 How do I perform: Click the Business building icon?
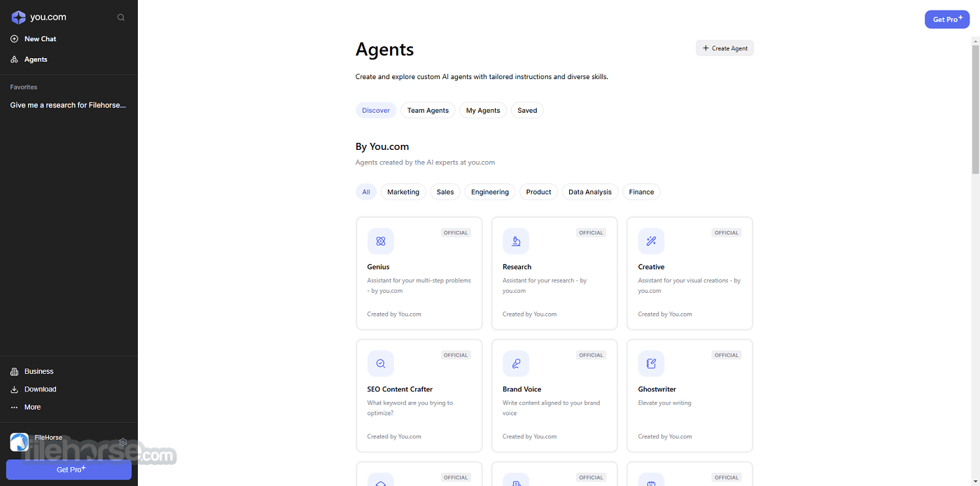[x=14, y=372]
